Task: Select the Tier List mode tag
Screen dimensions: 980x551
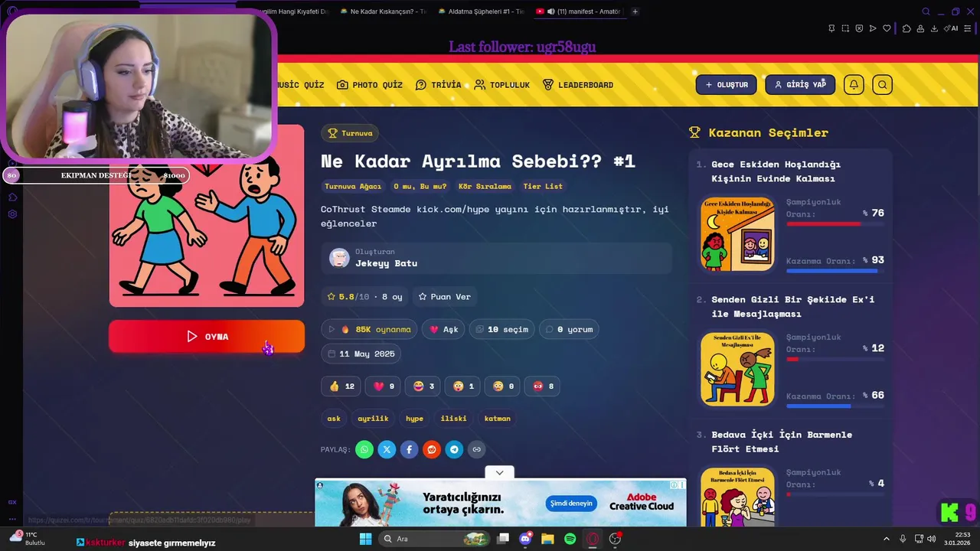Action: (x=543, y=186)
